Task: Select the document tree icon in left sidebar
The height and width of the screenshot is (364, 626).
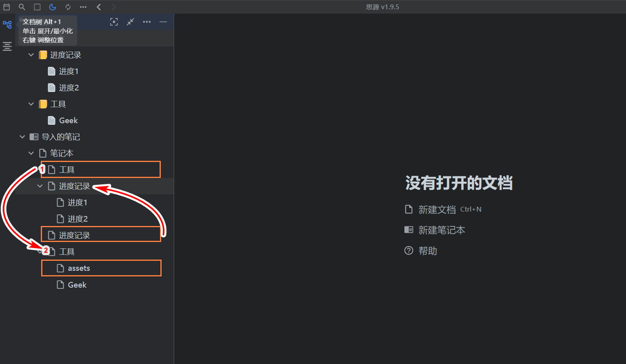Action: (7, 24)
